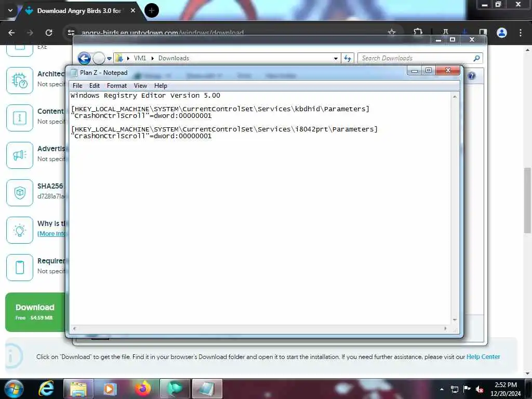
Task: Open Windows Explorer from taskbar
Action: click(x=78, y=389)
